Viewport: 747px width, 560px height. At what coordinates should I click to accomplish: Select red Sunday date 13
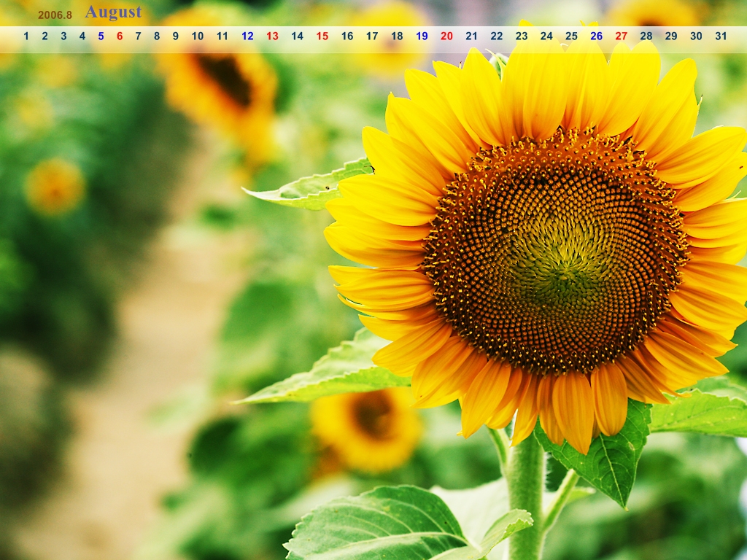point(273,36)
